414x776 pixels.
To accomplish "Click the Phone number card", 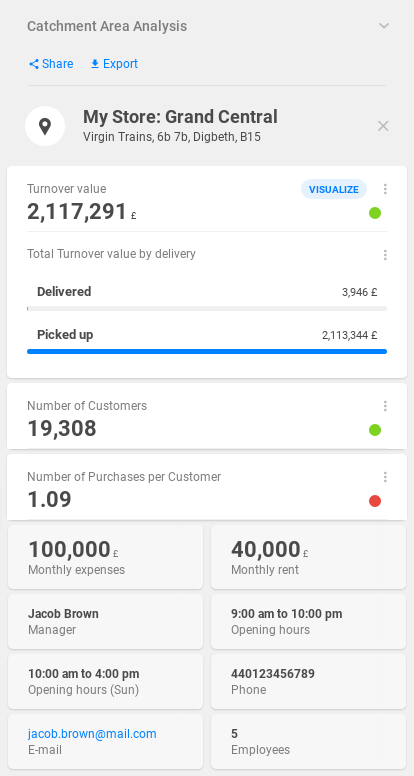I will pos(308,681).
